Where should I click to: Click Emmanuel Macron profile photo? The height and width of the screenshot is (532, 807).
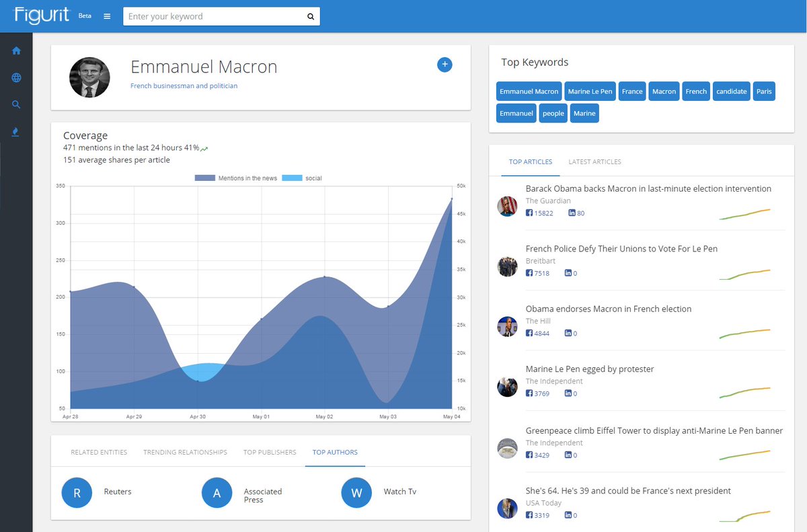pyautogui.click(x=89, y=77)
